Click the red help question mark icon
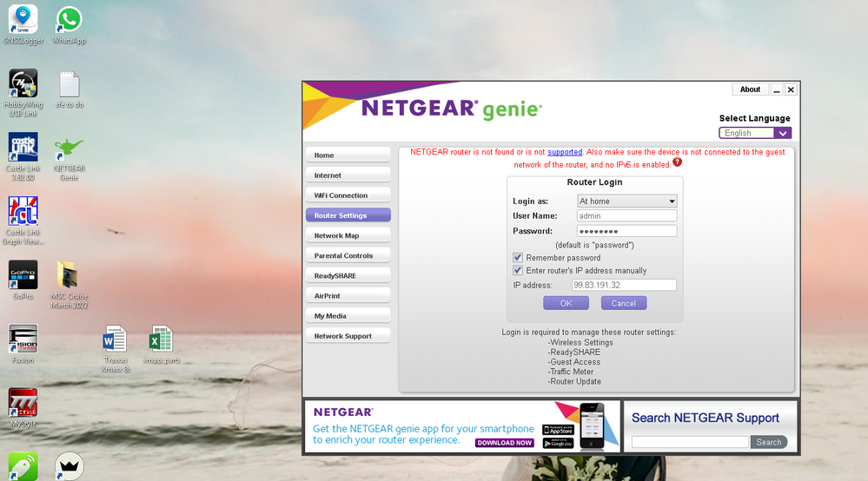Screen dimensions: 868x481 (x=677, y=162)
